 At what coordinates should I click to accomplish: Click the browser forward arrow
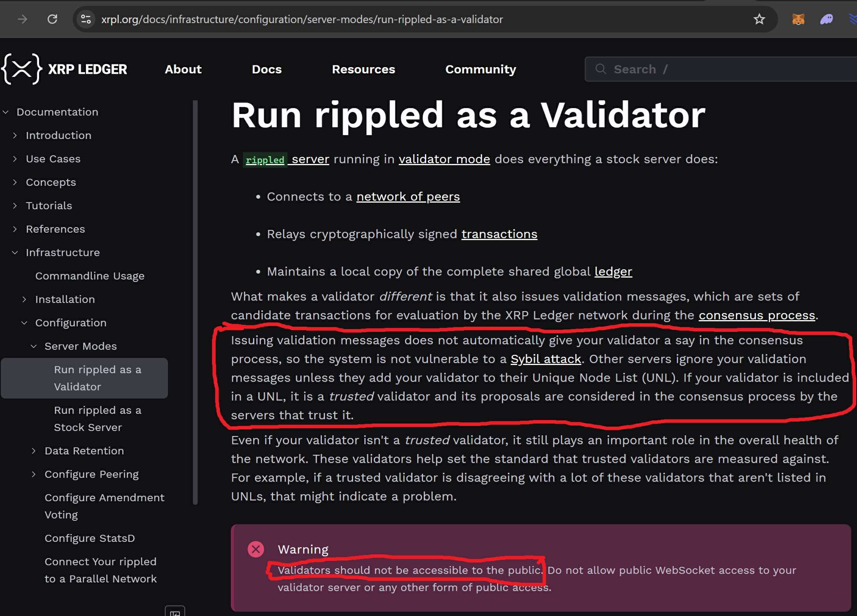coord(23,19)
